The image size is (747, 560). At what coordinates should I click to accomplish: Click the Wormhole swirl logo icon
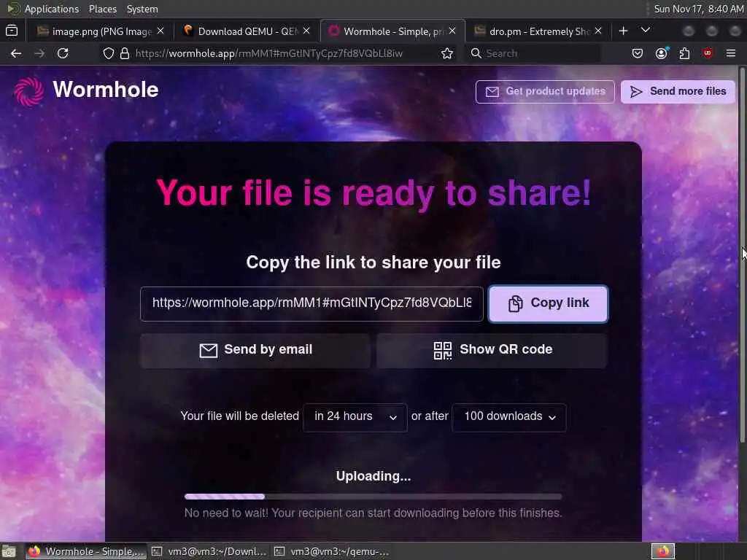coord(28,91)
